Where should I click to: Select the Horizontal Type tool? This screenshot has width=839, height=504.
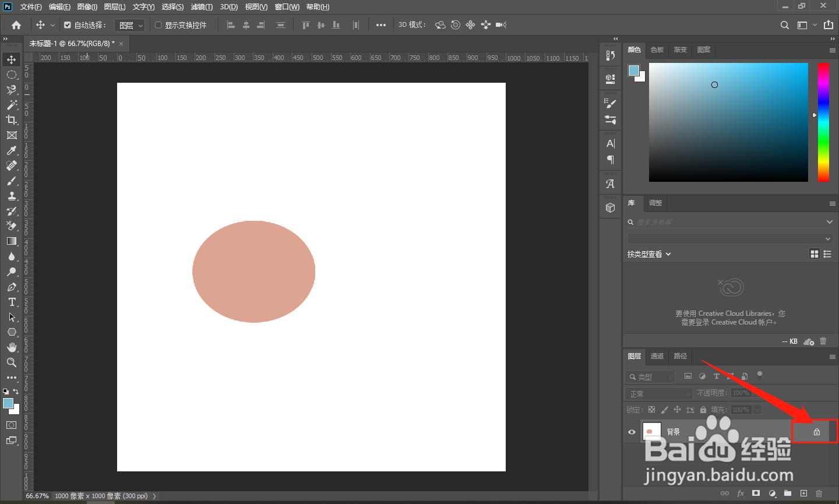pyautogui.click(x=12, y=302)
